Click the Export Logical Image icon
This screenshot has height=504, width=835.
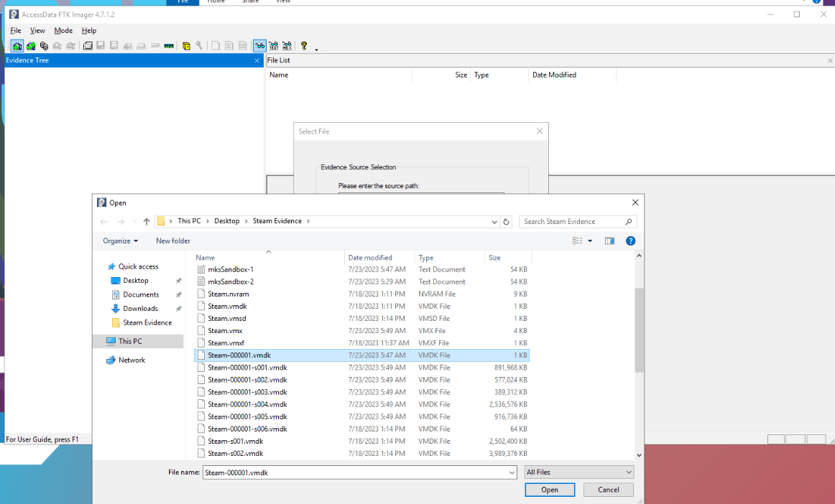click(114, 46)
